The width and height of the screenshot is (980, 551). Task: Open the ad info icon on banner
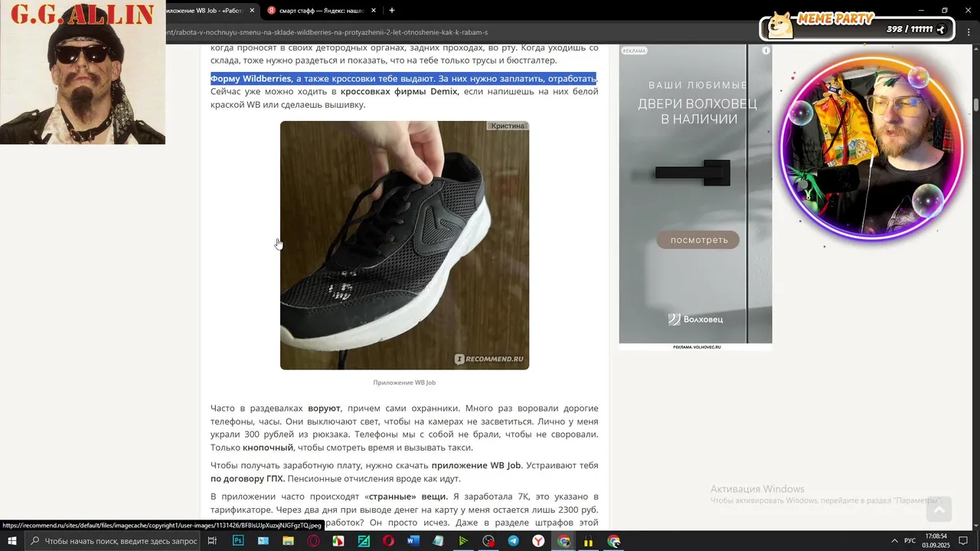(x=766, y=51)
